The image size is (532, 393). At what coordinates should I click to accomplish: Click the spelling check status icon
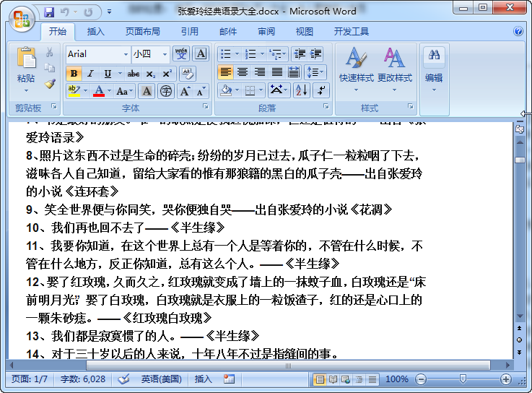click(123, 379)
